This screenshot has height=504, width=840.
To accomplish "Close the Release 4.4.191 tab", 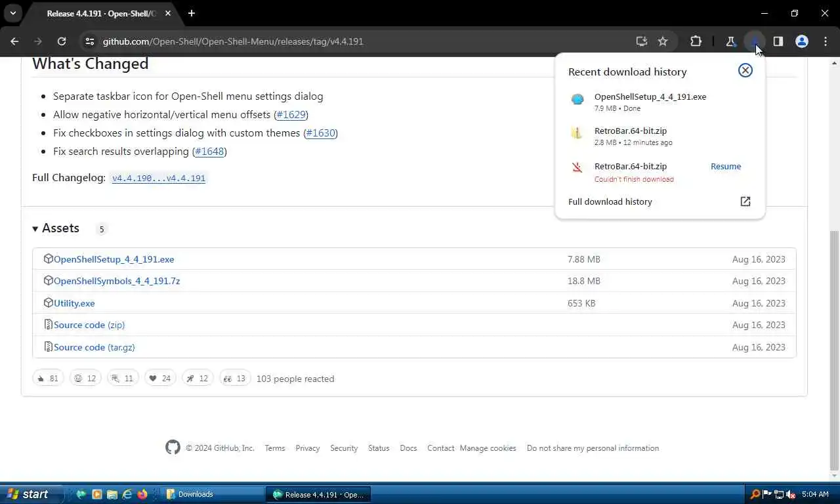I will pos(168,13).
